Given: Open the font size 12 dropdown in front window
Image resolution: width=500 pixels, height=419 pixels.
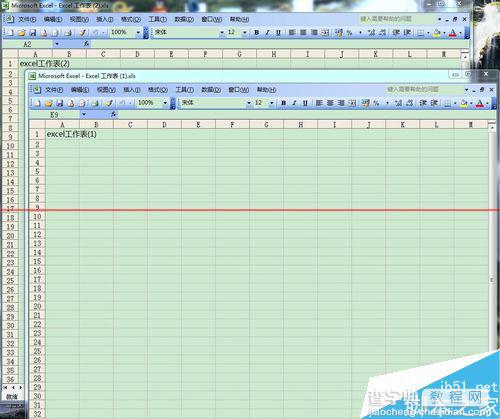Looking at the screenshot, I should pos(272,103).
